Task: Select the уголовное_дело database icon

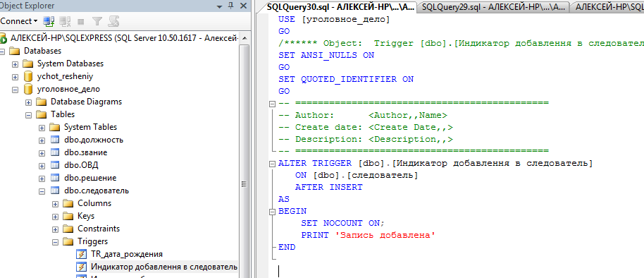Action: [28, 89]
